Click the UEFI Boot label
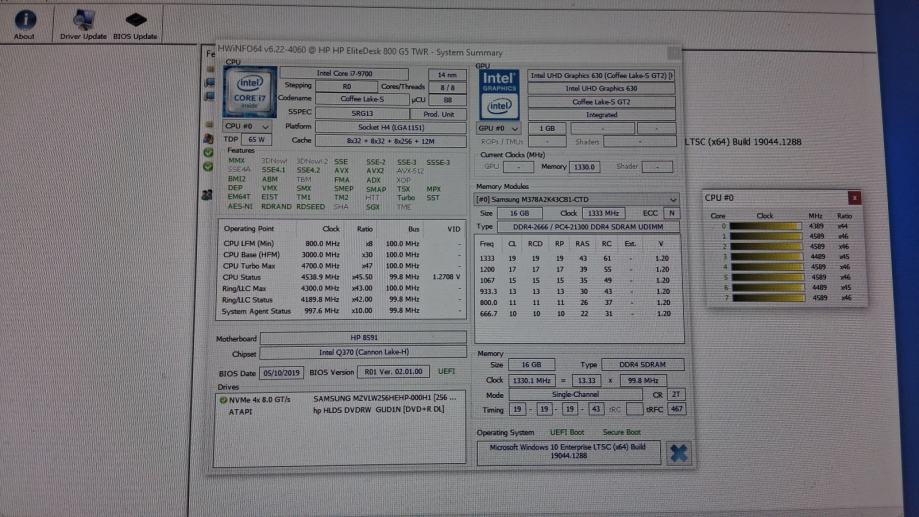This screenshot has height=517, width=919. coord(566,433)
